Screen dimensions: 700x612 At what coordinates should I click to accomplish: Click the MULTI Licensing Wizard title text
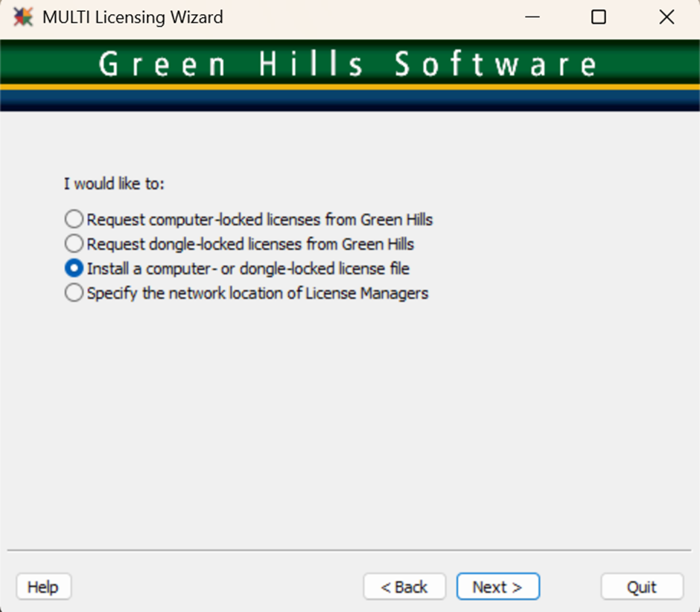133,17
